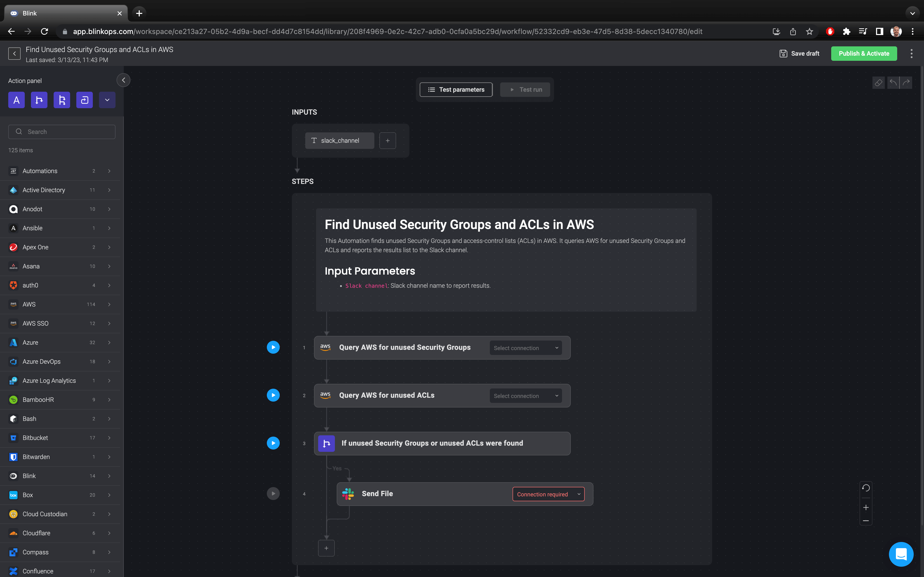Collapse the Action panel with the chevron
The image size is (924, 577).
pyautogui.click(x=123, y=80)
